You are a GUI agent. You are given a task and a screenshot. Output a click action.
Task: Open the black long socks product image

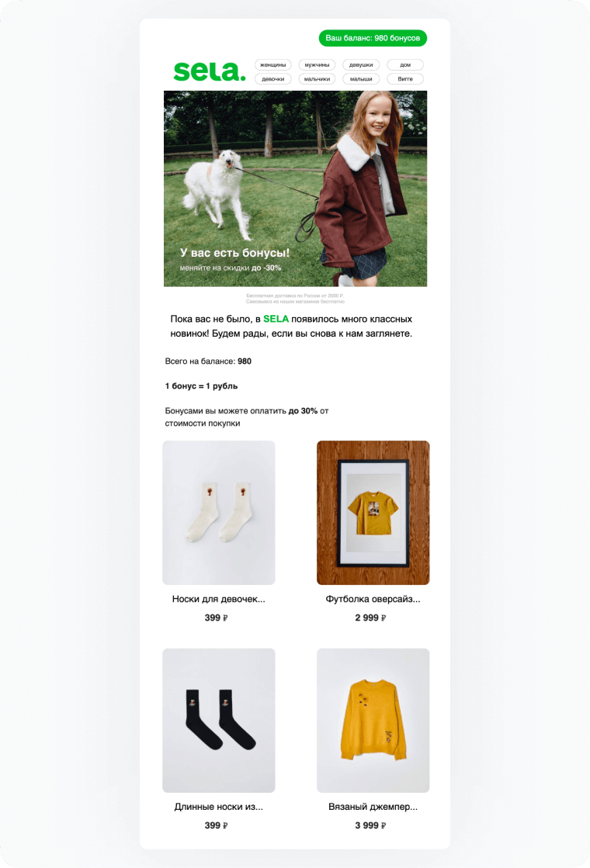(219, 720)
